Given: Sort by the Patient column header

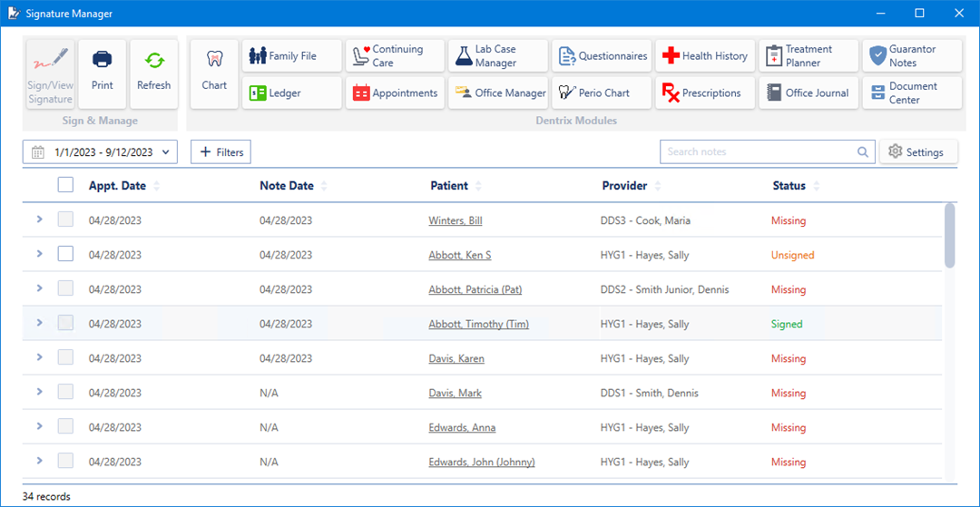Looking at the screenshot, I should coord(449,186).
